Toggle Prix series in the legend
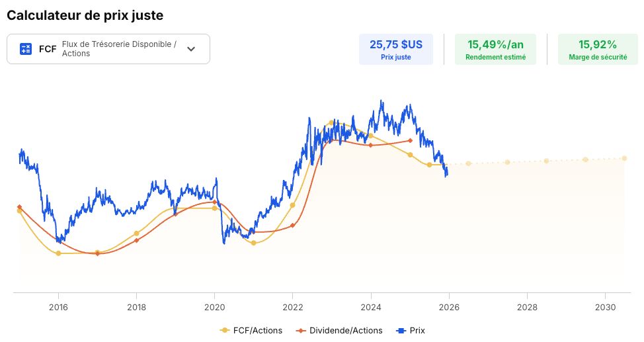This screenshot has width=644, height=342. coord(411,331)
